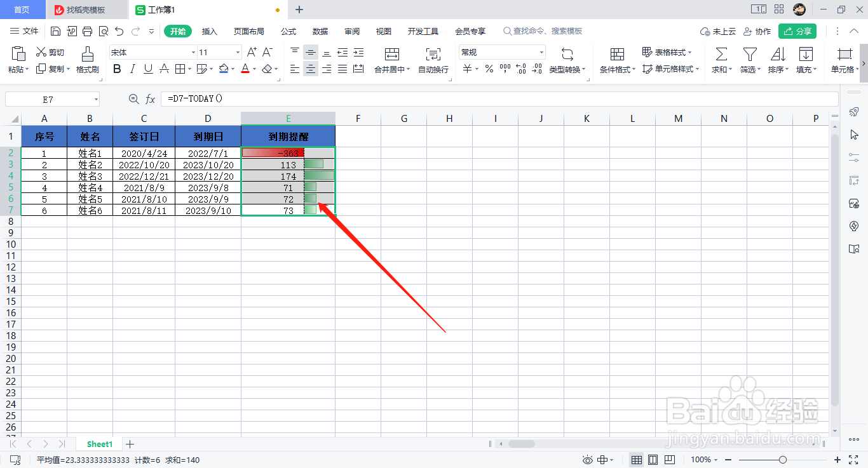
Task: Click the insert function fx icon
Action: [151, 99]
